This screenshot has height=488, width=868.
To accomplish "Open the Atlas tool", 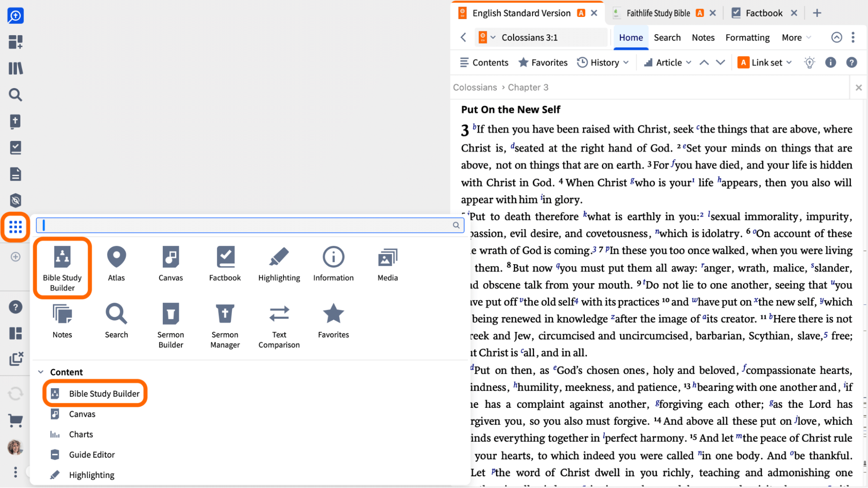I will click(116, 264).
